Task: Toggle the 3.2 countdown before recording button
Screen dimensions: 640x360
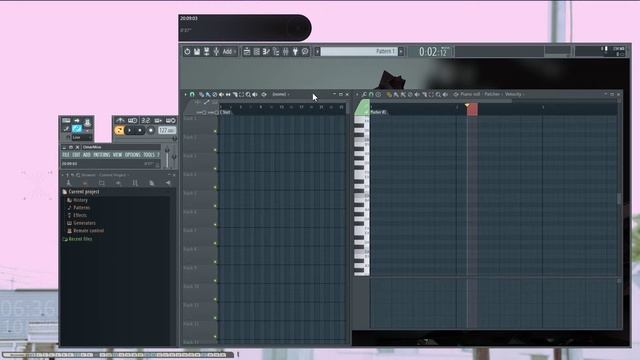Action: (x=145, y=121)
